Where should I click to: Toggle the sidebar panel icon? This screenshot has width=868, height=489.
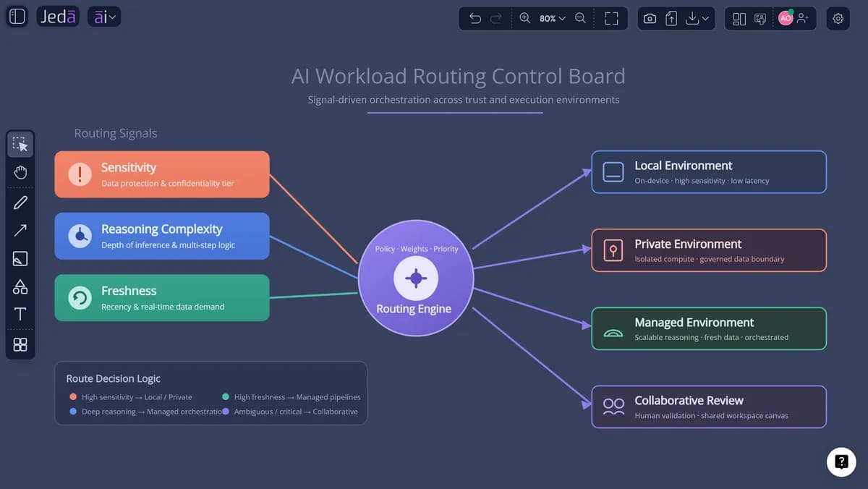pos(17,17)
